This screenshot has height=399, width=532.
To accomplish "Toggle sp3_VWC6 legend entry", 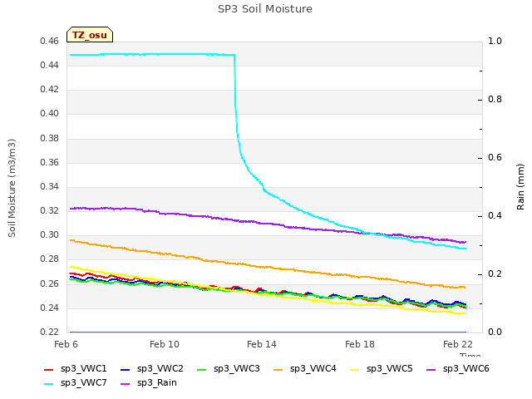I will (458, 369).
